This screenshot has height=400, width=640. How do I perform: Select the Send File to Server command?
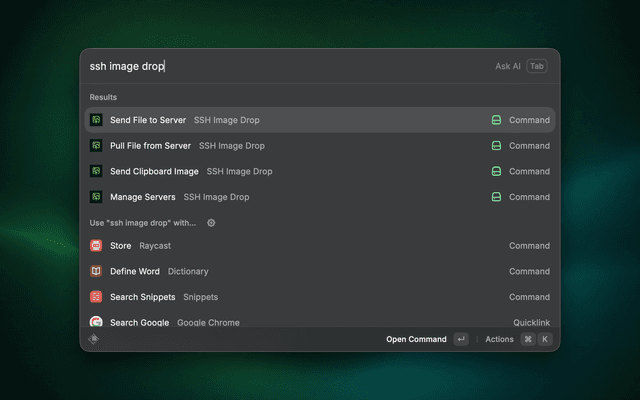320,120
